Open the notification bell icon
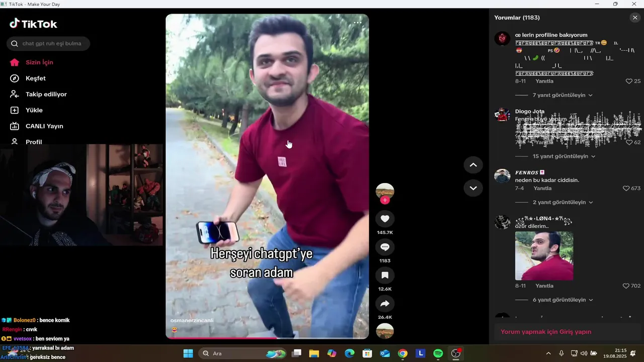The height and width of the screenshot is (362, 644). point(633,353)
